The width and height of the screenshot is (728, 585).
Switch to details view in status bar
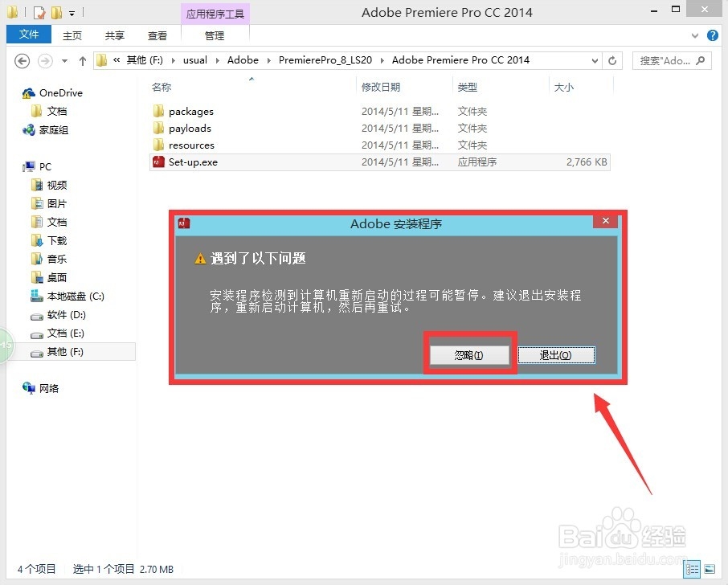(x=692, y=570)
